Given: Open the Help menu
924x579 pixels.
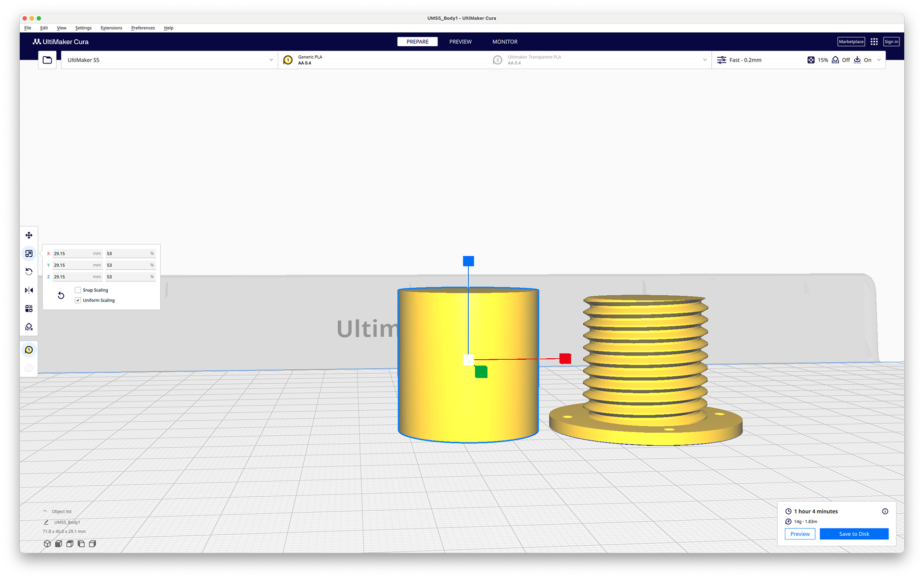Looking at the screenshot, I should pyautogui.click(x=168, y=28).
